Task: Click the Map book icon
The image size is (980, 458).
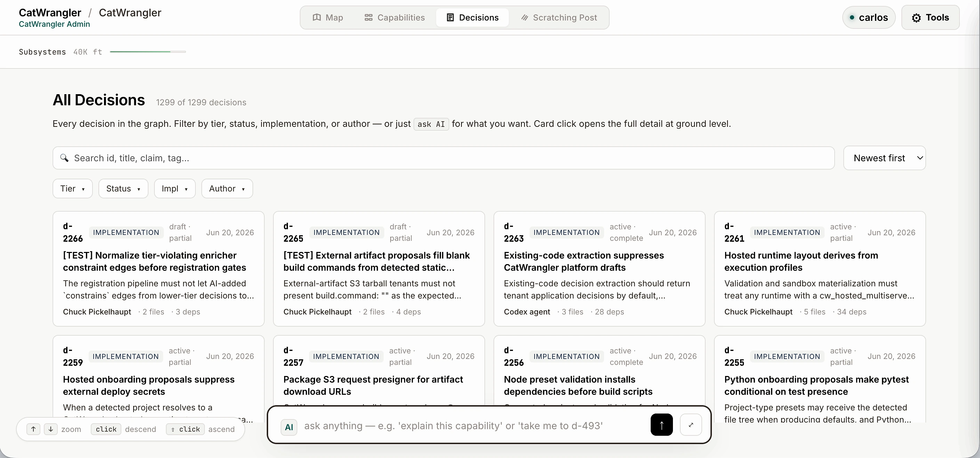Action: [x=316, y=17]
